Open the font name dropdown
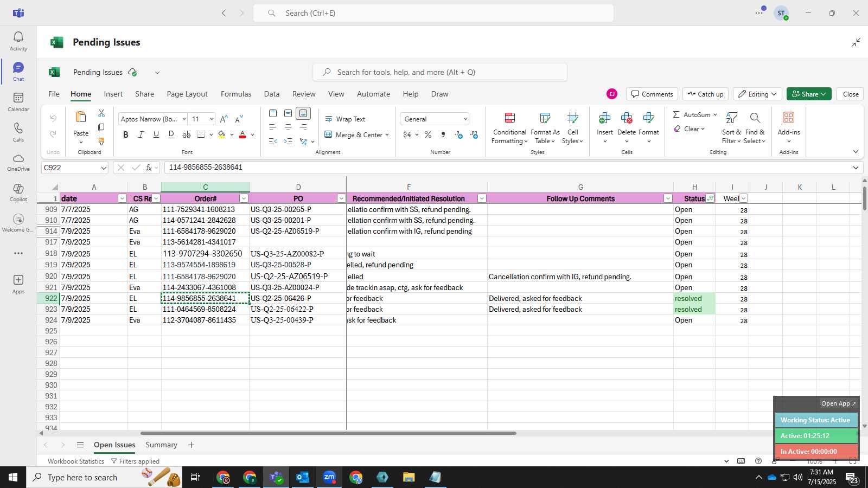The image size is (868, 488). tap(184, 119)
